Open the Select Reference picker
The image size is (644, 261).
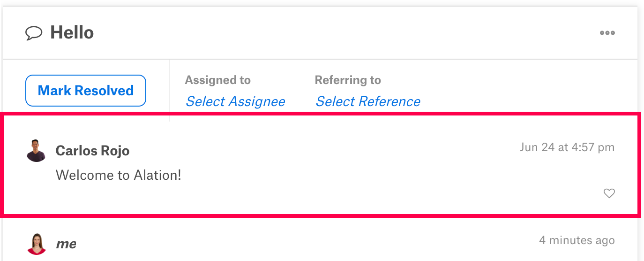(x=368, y=101)
